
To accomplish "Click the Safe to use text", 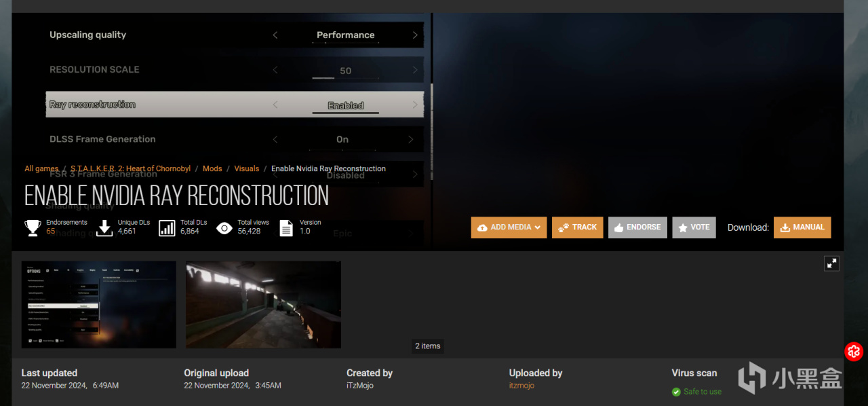I will pyautogui.click(x=703, y=392).
